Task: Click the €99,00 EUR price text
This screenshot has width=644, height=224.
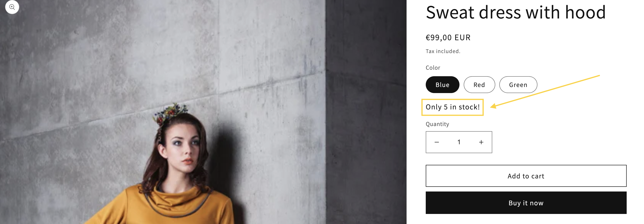Action: click(x=448, y=37)
